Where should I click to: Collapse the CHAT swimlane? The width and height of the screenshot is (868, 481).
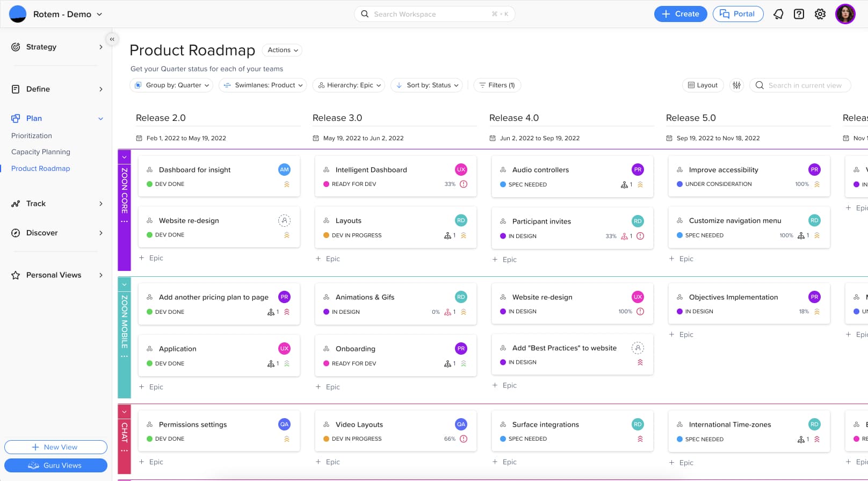124,412
